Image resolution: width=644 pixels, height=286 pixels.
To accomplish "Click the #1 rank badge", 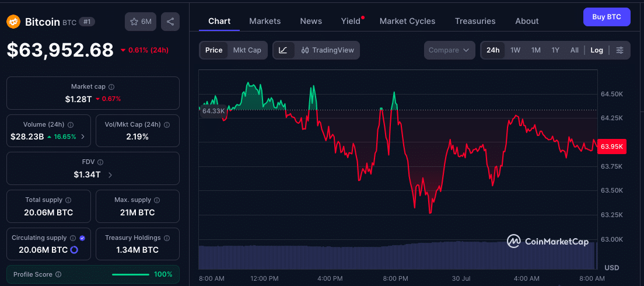I will coord(87,22).
